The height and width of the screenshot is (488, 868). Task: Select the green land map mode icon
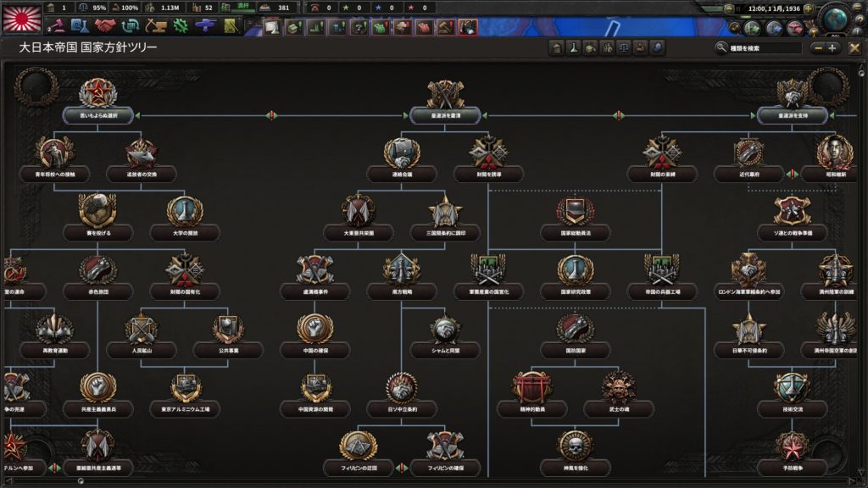point(753,28)
